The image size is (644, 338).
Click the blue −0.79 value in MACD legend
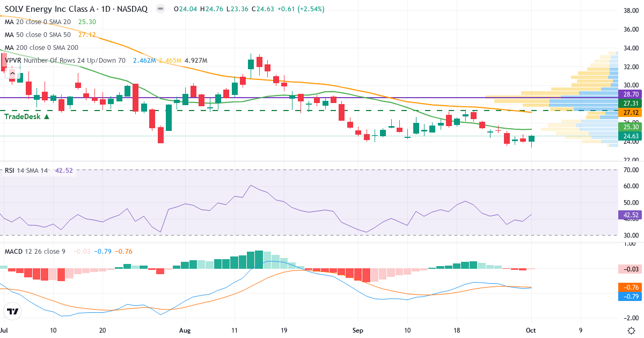click(103, 251)
